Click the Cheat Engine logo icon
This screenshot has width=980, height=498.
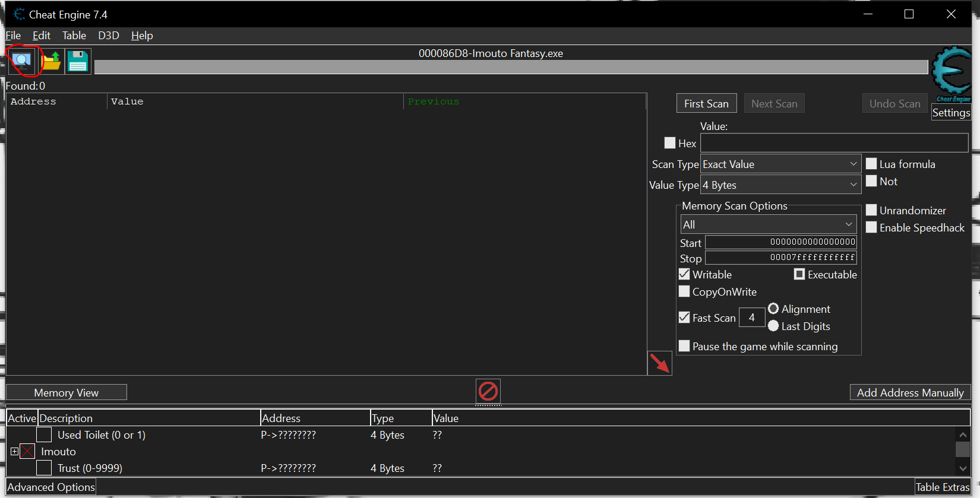point(951,74)
